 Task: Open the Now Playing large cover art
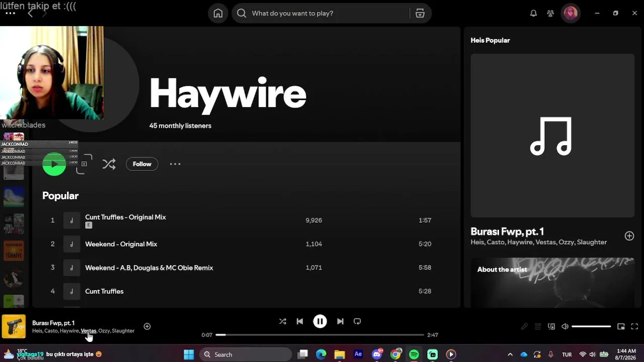552,136
